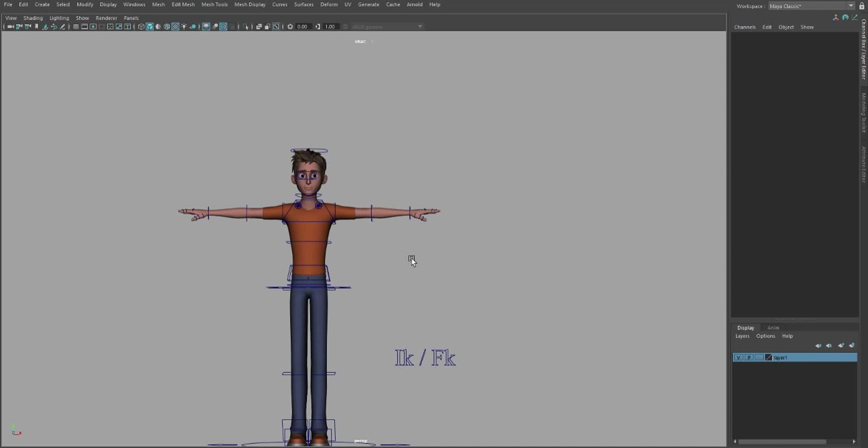Image resolution: width=868 pixels, height=448 pixels.
Task: Switch to the Anim tab in Layer Editor
Action: tap(774, 328)
